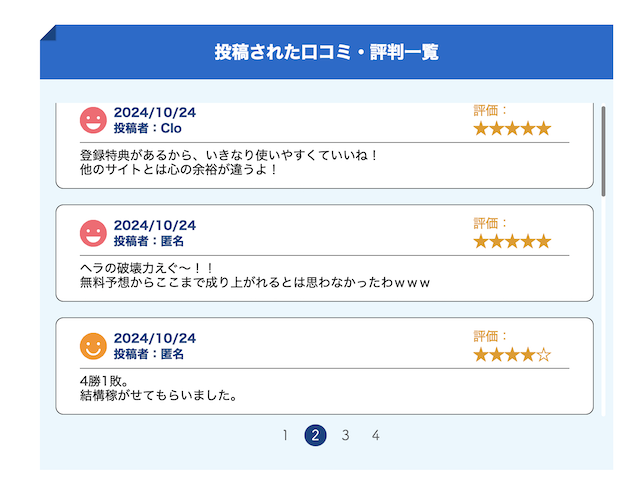This screenshot has width=640, height=493.
Task: Click poster name 投稿者：Clo
Action: point(147,128)
